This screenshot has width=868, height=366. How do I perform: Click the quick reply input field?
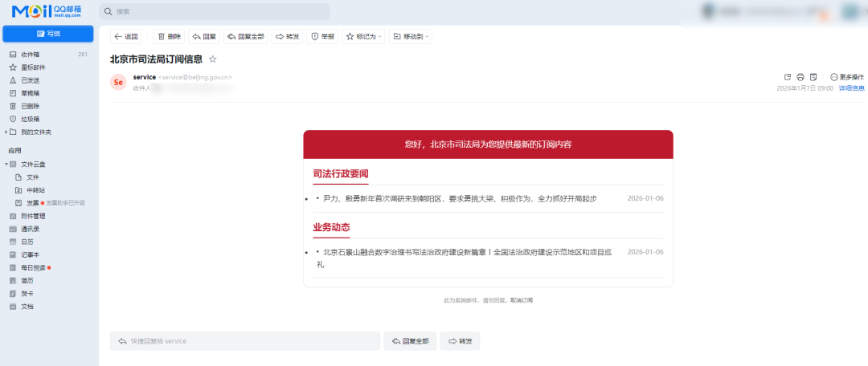tap(245, 341)
